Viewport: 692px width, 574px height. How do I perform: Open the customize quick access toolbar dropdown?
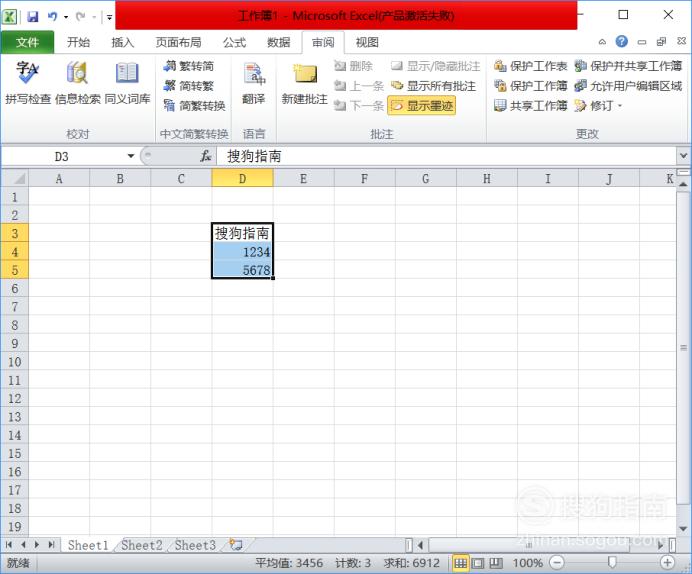point(109,17)
